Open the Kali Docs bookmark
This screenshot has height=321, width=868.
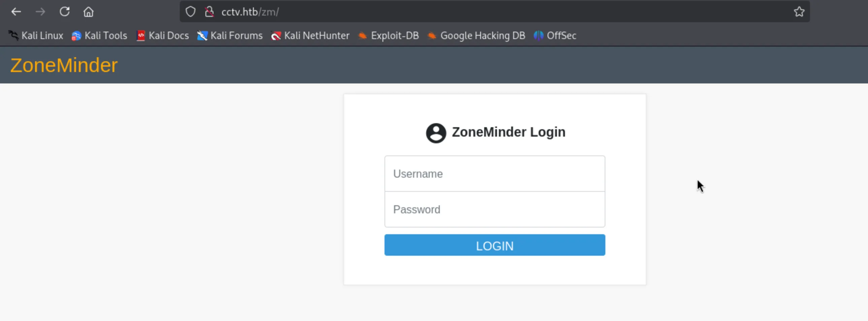163,36
